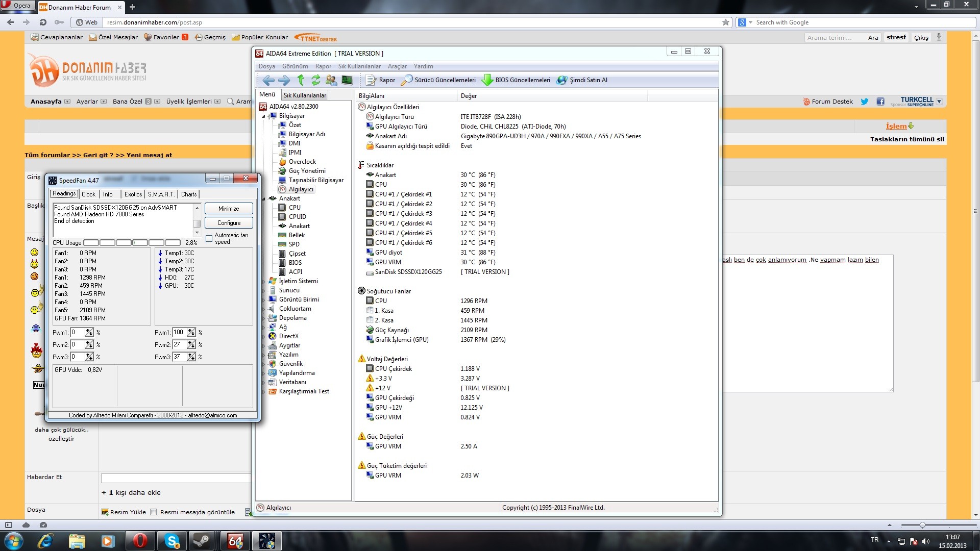
Task: Open the Araçlar menu in AIDA64
Action: [397, 66]
